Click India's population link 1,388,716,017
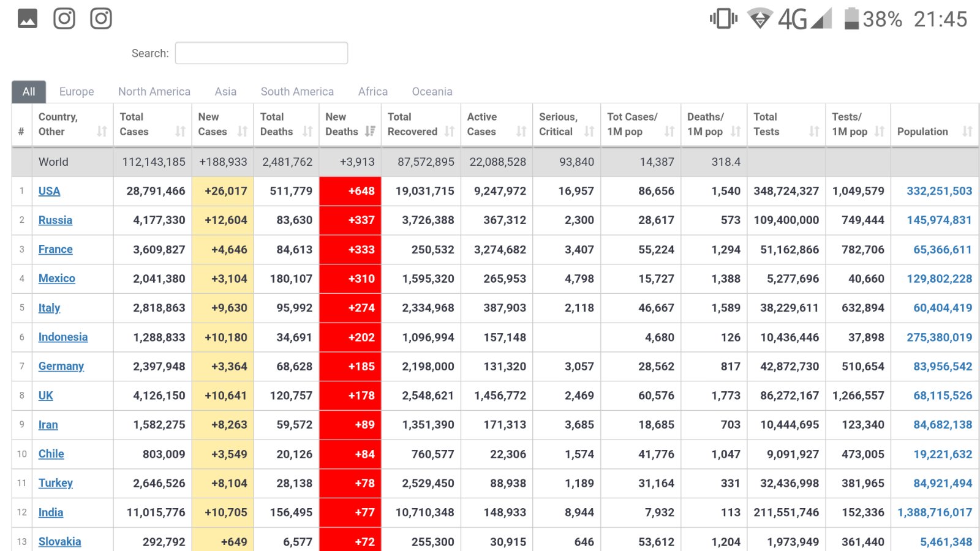Screen dimensions: 980x551 click(935, 512)
